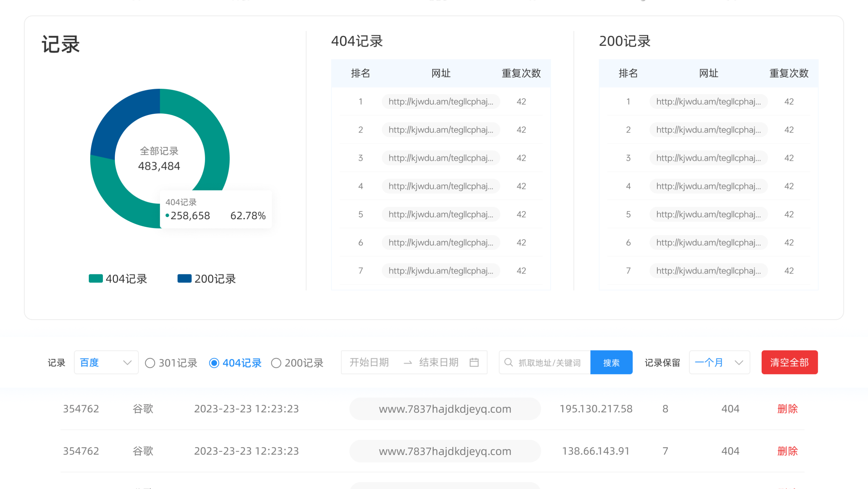Click the 258,658 count in the chart tooltip
Image resolution: width=868 pixels, height=489 pixels.
pyautogui.click(x=190, y=215)
